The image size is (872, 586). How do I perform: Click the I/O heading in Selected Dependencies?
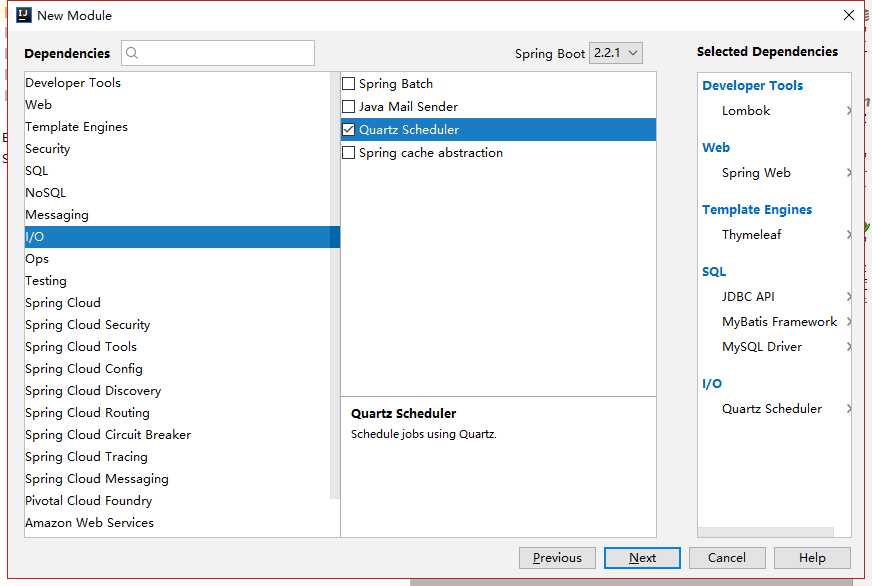coord(712,384)
